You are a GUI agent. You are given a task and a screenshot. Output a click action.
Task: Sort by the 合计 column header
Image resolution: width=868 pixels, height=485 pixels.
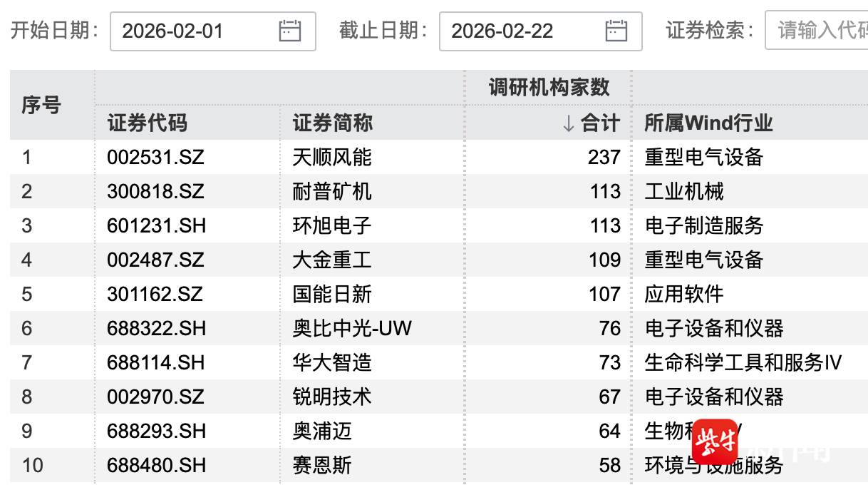pyautogui.click(x=591, y=123)
